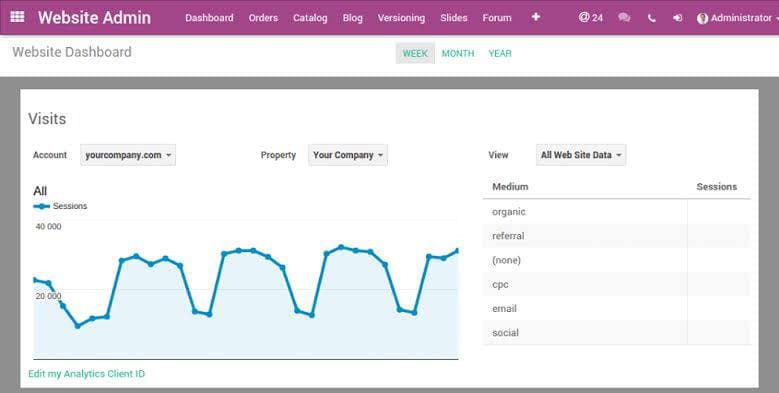Click the phone call icon

tap(652, 18)
